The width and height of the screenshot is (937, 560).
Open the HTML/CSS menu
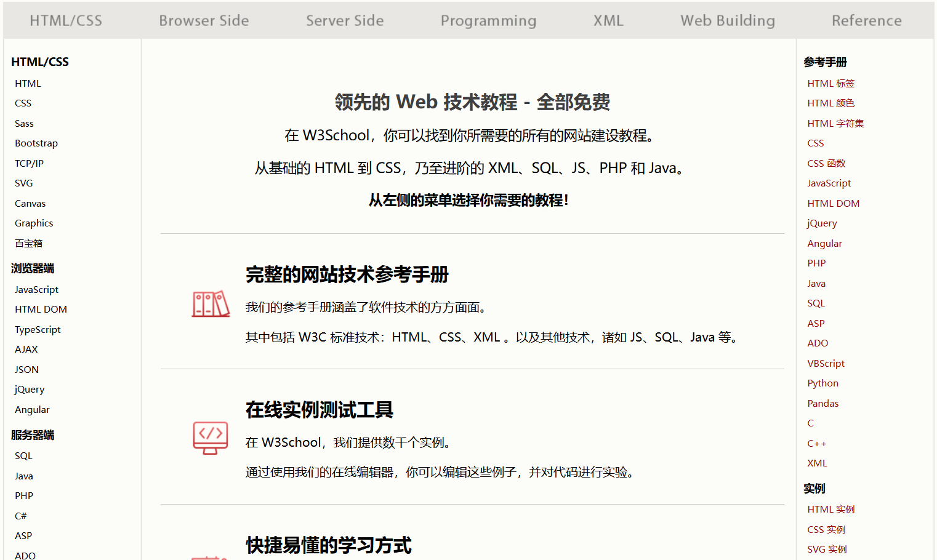66,20
